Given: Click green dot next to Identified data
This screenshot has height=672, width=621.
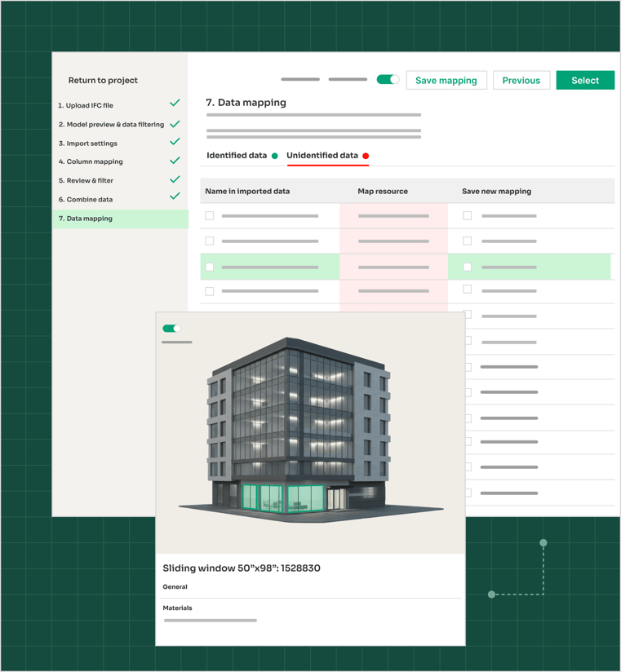Looking at the screenshot, I should click(x=275, y=156).
